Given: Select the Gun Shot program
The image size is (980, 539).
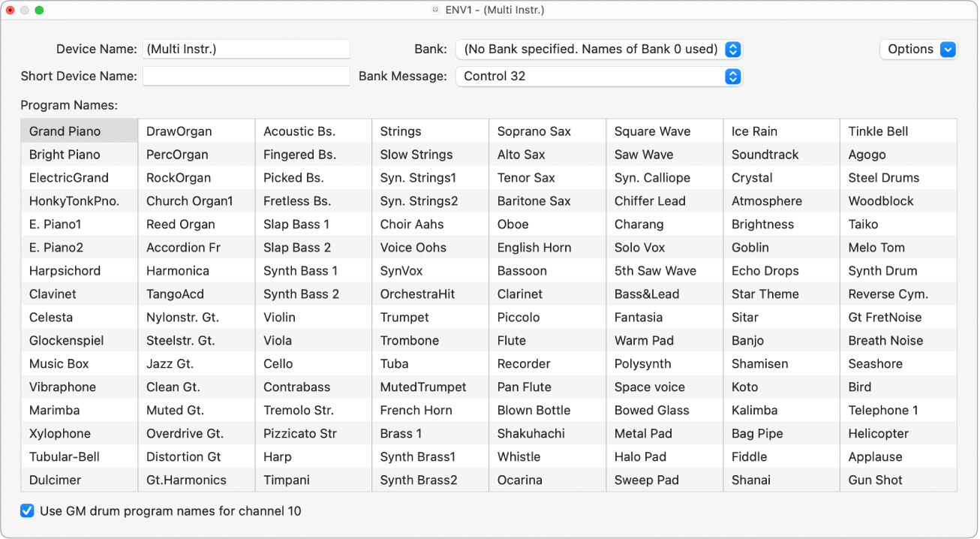Looking at the screenshot, I should click(875, 480).
